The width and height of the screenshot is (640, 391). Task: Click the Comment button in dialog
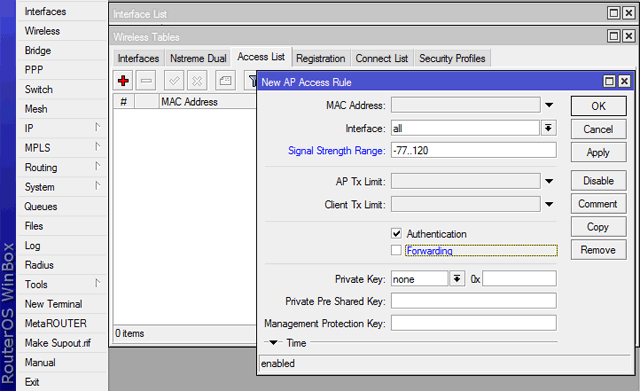[598, 204]
